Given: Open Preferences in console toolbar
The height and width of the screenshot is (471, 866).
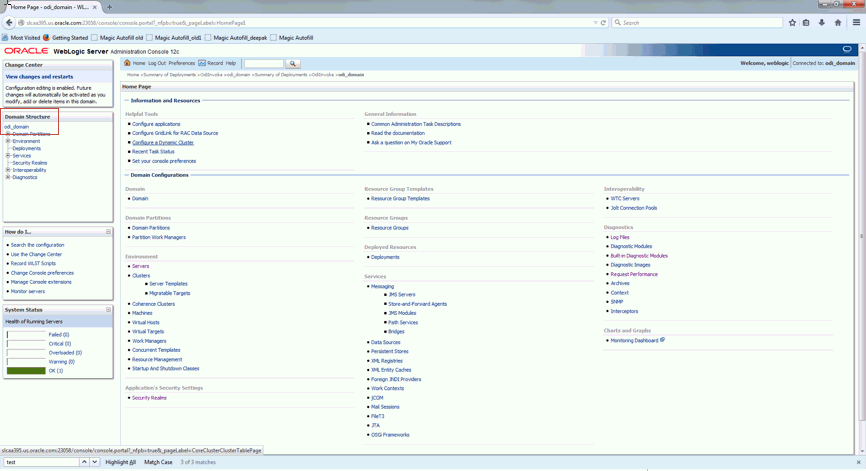Looking at the screenshot, I should pos(182,63).
